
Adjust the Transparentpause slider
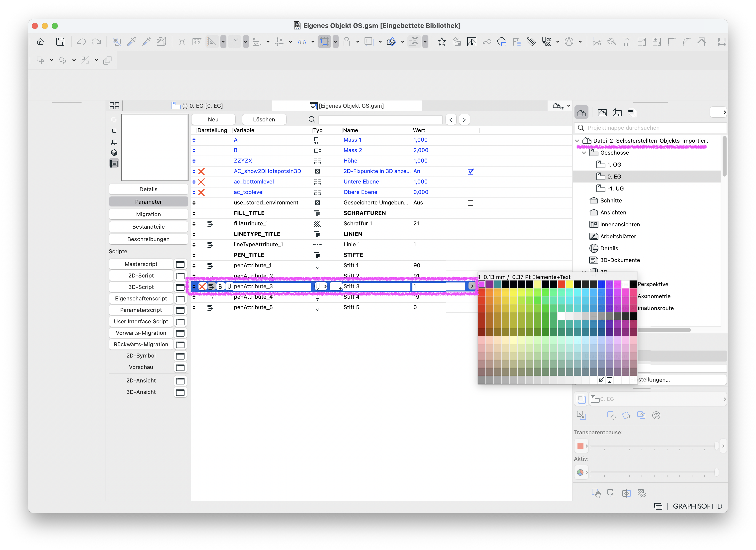click(654, 446)
